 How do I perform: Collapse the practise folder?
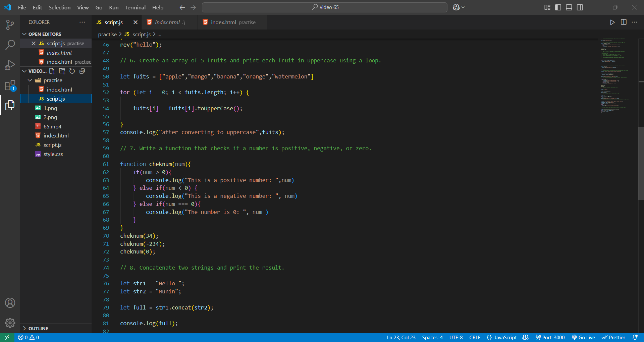[x=30, y=80]
